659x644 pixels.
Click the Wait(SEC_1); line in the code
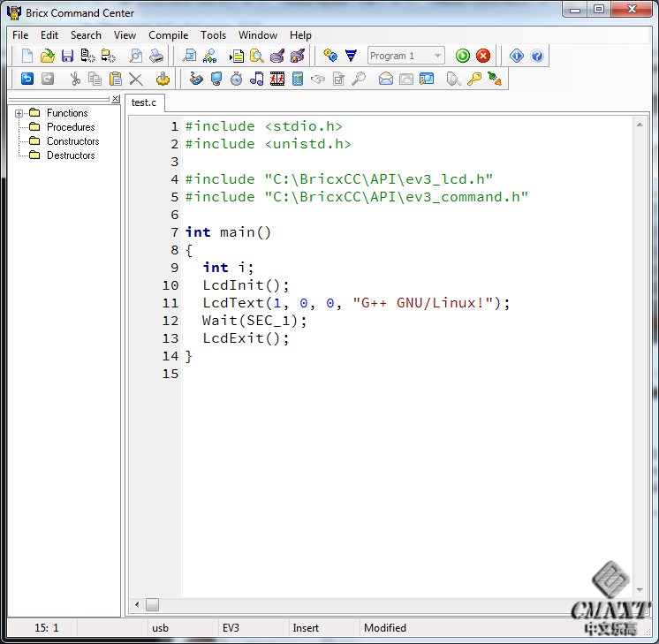pyautogui.click(x=254, y=321)
